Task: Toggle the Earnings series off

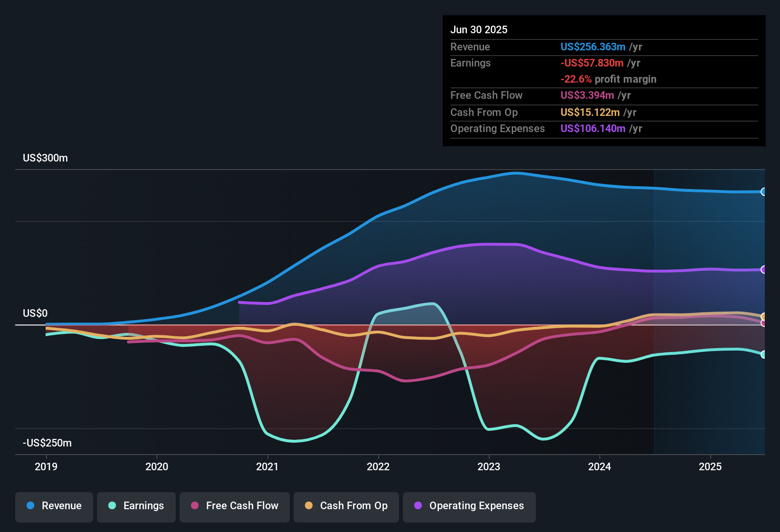Action: pos(136,506)
